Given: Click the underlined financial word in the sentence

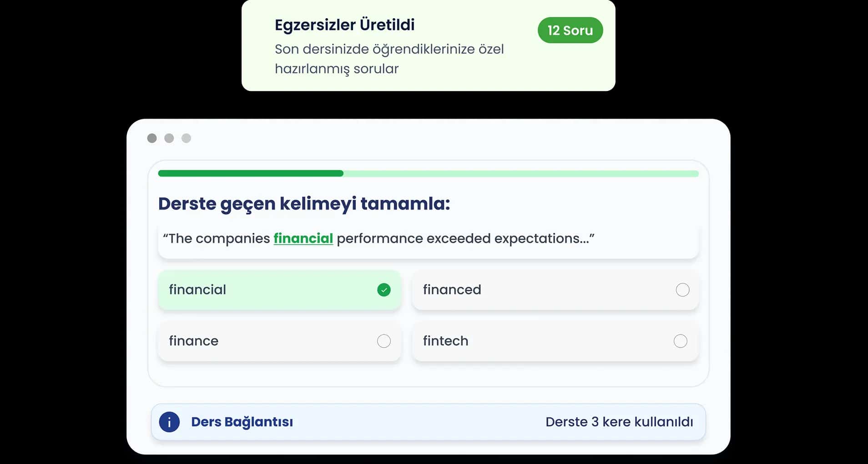Looking at the screenshot, I should (303, 238).
